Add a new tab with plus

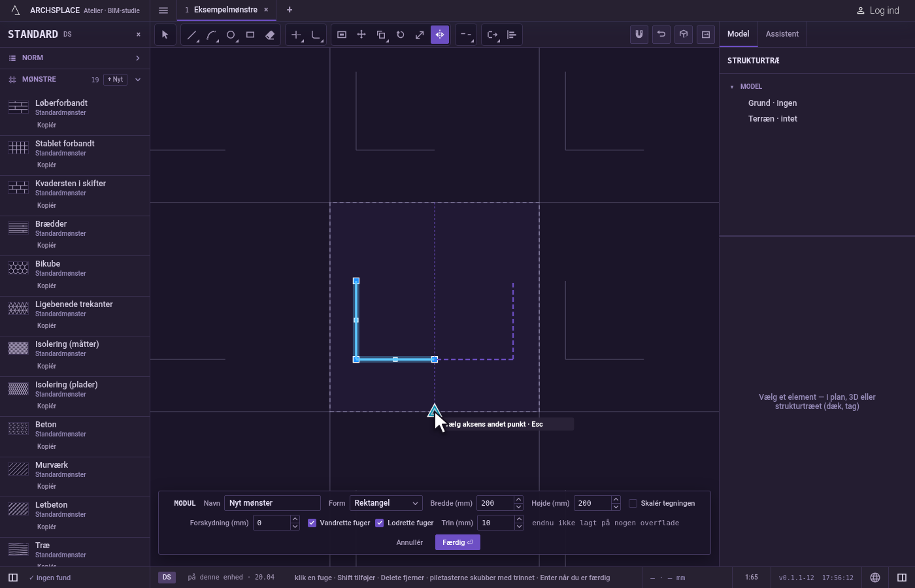290,10
